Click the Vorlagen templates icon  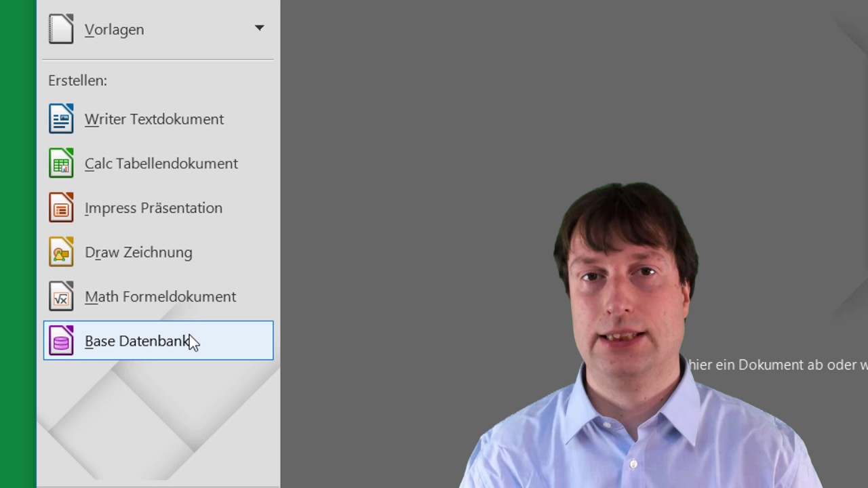coord(61,29)
